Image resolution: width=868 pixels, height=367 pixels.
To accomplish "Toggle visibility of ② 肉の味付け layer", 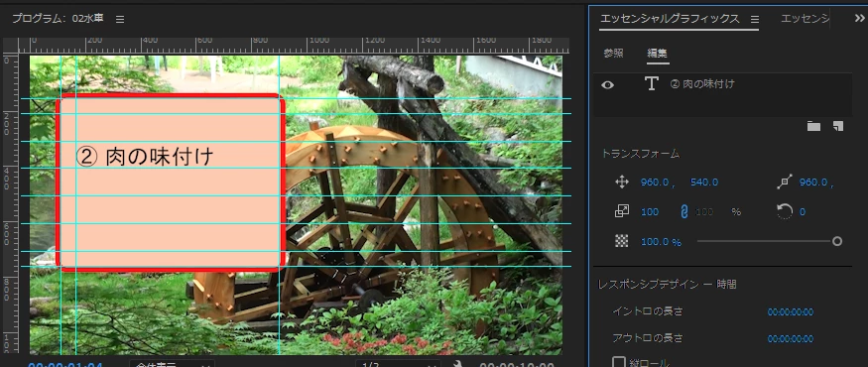I will tap(608, 84).
